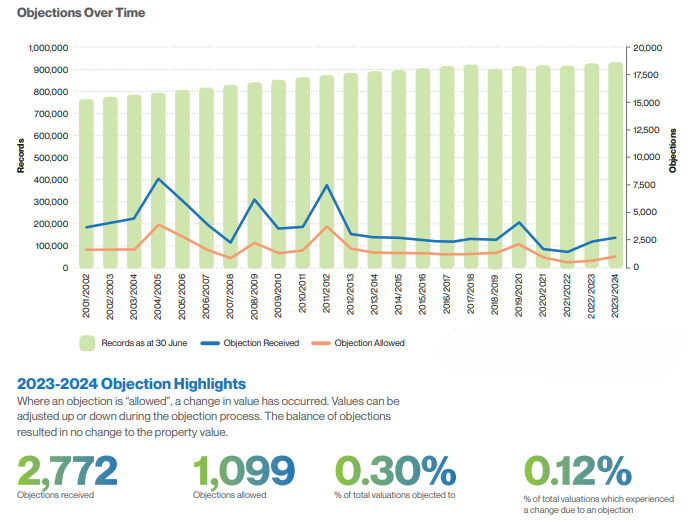Screen dimensions: 698x523
Task: Click the 2,772 objections received figure
Action: click(68, 468)
